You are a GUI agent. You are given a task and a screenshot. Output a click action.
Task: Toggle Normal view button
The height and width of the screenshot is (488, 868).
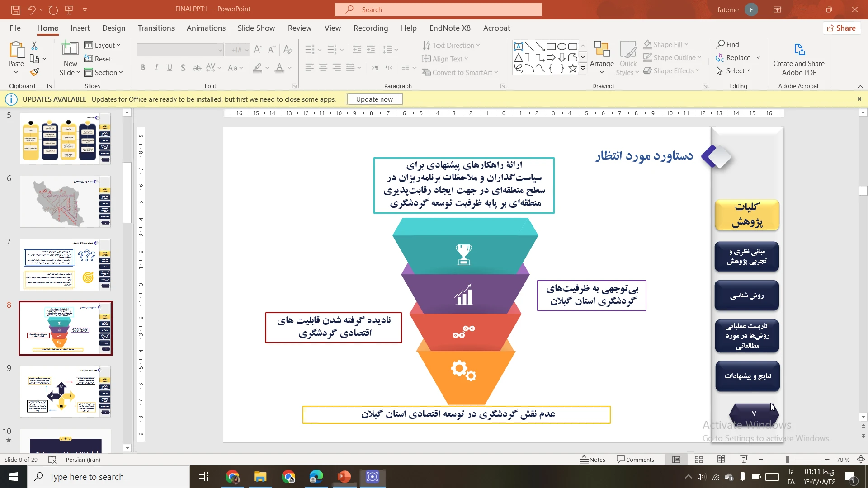[x=676, y=460]
